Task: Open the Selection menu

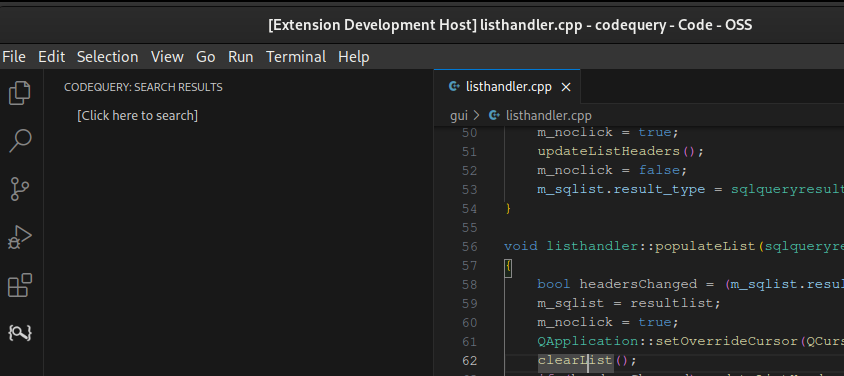Action: point(108,56)
